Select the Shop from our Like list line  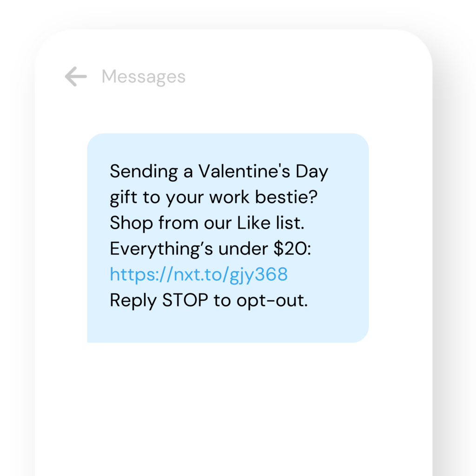(x=206, y=223)
